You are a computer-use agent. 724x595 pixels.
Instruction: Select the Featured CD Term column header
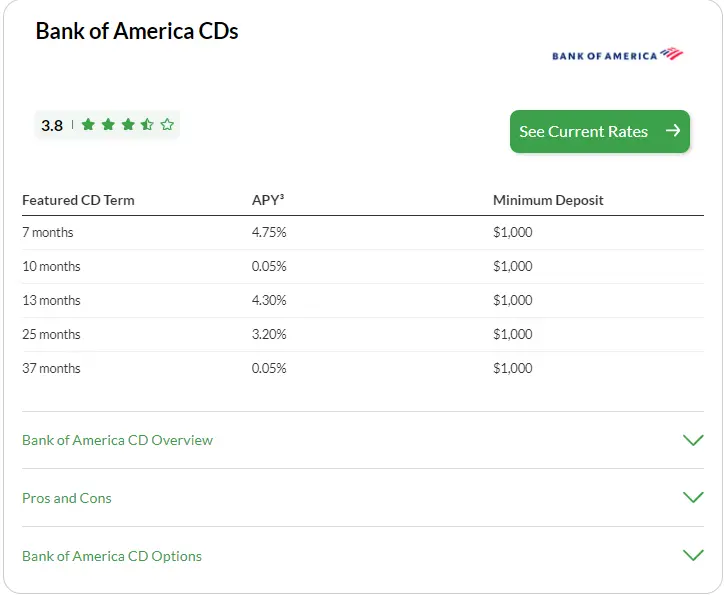(x=78, y=200)
